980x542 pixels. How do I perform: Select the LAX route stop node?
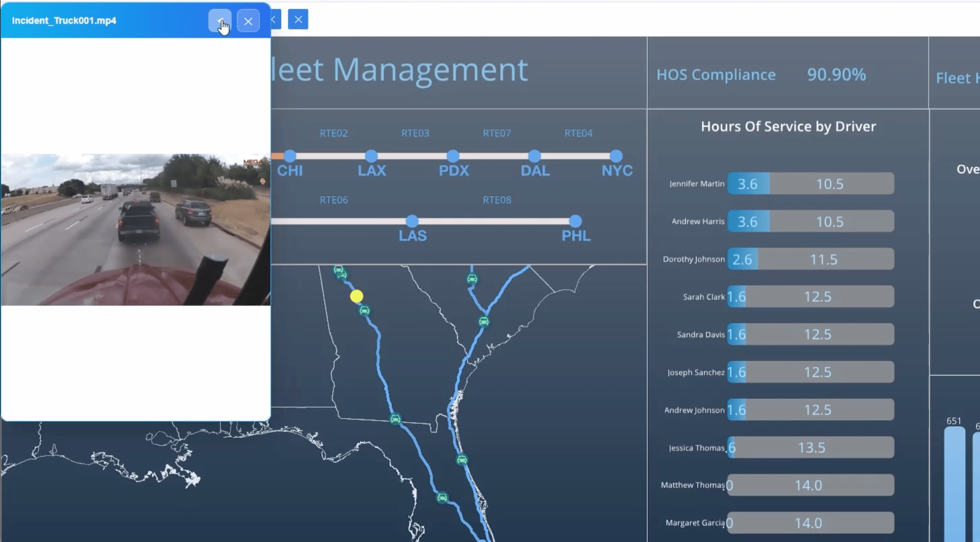pyautogui.click(x=371, y=156)
